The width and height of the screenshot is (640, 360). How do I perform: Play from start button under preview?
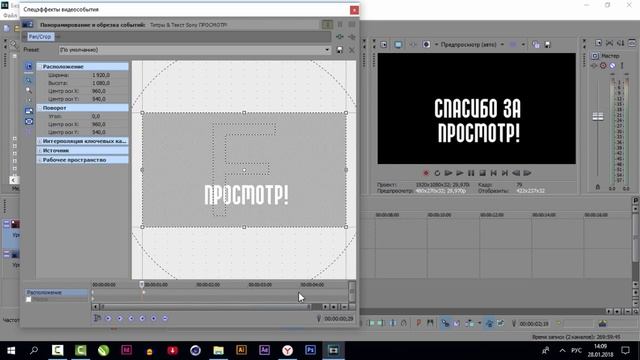click(x=448, y=173)
